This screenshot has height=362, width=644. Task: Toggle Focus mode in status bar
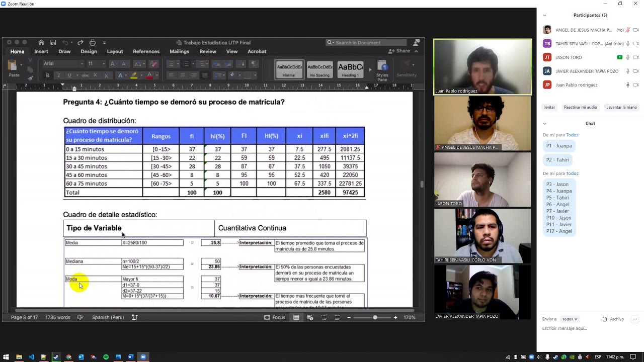[275, 317]
